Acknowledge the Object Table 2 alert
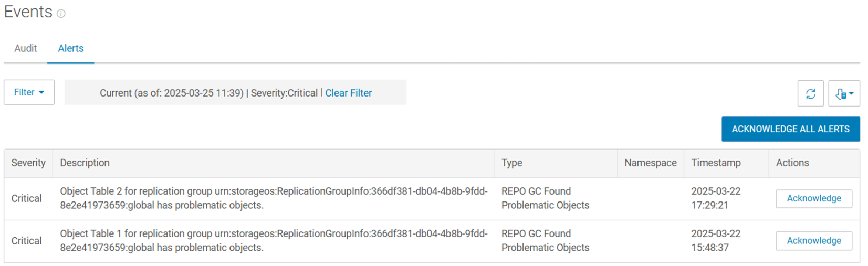The height and width of the screenshot is (266, 868). (813, 198)
